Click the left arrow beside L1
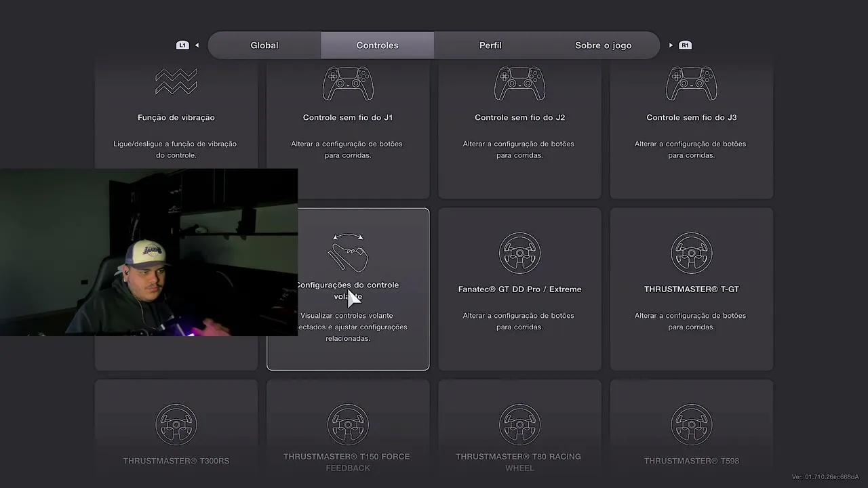Screen dimensions: 868x488 point(197,45)
